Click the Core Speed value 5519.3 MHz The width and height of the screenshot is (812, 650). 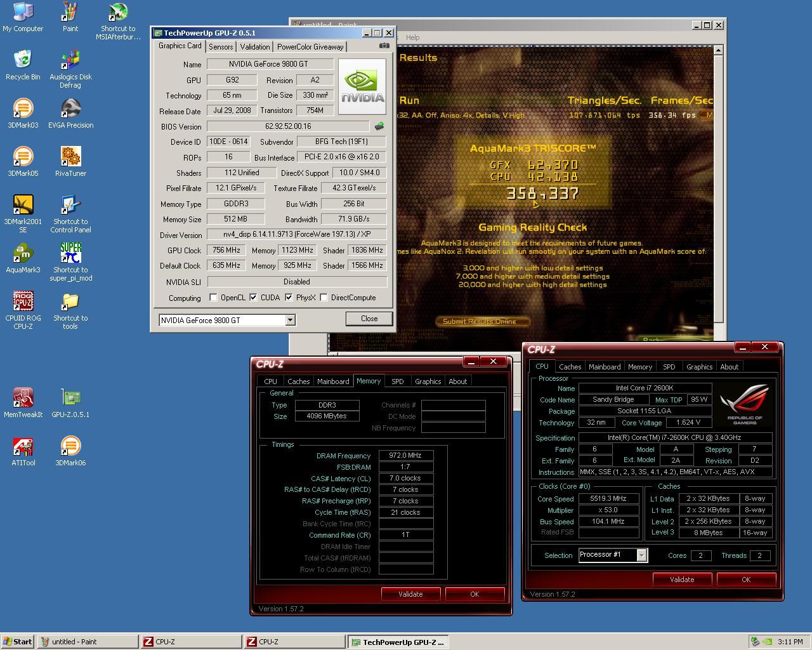coord(608,499)
